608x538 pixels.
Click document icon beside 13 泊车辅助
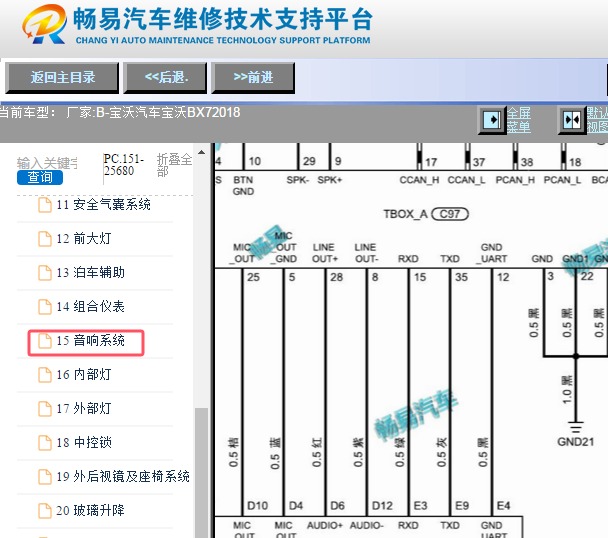pyautogui.click(x=45, y=273)
